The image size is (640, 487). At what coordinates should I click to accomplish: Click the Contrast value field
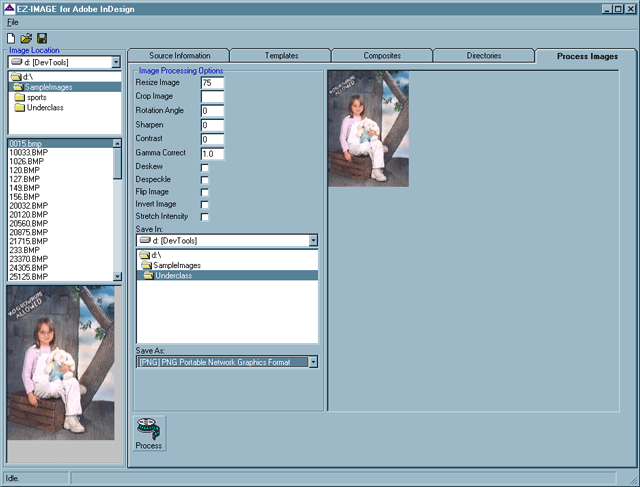[212, 139]
